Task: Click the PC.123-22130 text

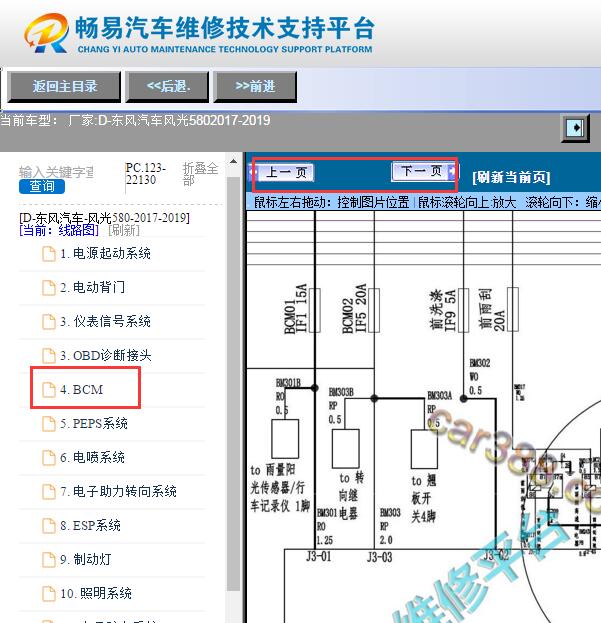Action: pyautogui.click(x=145, y=174)
